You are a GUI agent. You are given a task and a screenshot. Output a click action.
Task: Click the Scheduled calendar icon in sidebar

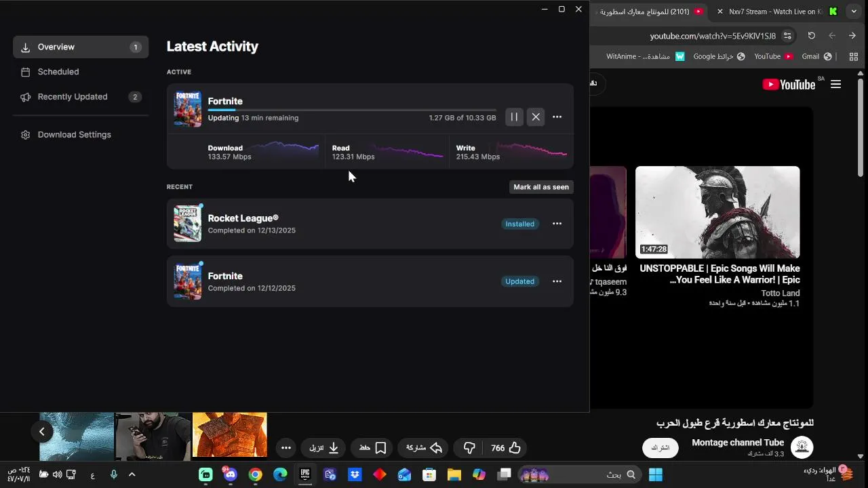(25, 72)
